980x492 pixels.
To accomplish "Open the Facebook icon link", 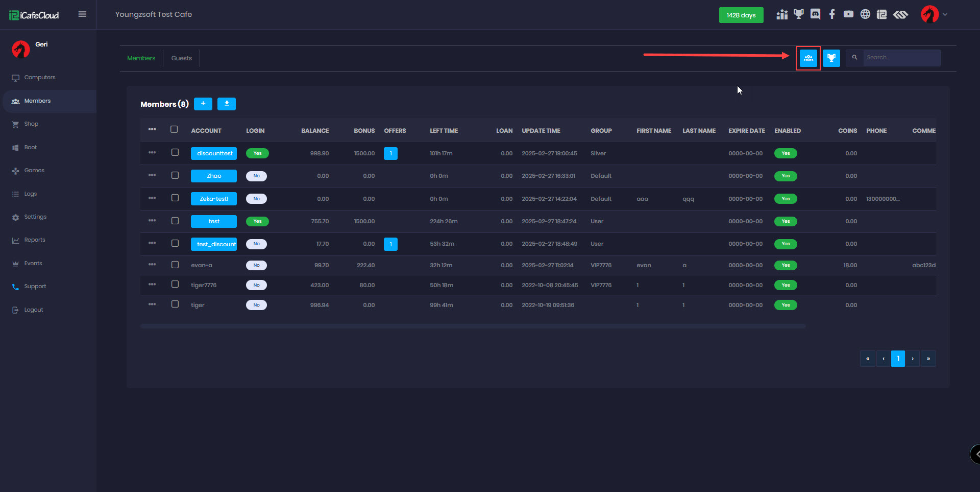I will pyautogui.click(x=832, y=14).
